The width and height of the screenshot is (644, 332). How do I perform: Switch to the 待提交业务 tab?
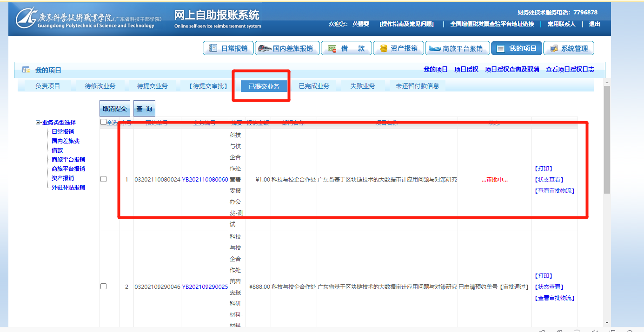pyautogui.click(x=153, y=86)
